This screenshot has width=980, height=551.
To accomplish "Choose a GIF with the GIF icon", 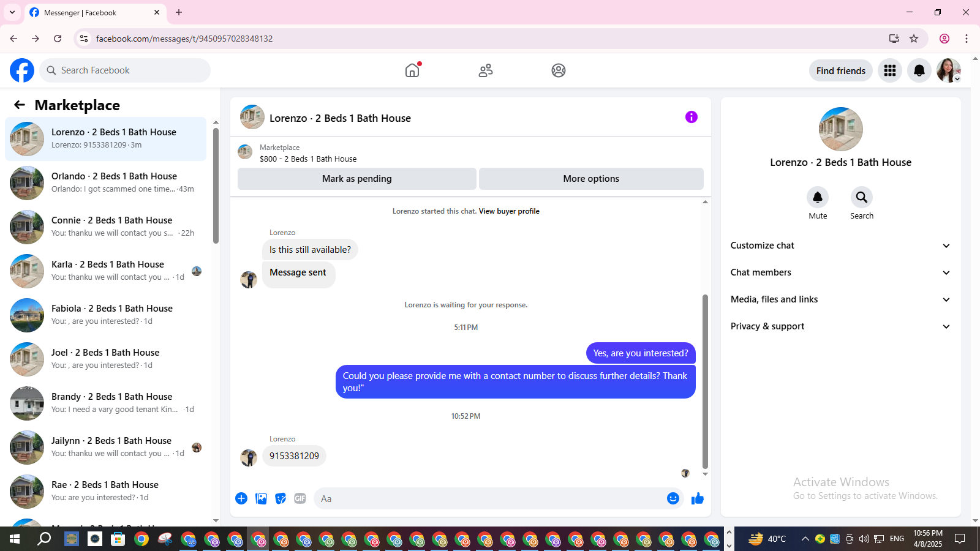I will point(300,498).
